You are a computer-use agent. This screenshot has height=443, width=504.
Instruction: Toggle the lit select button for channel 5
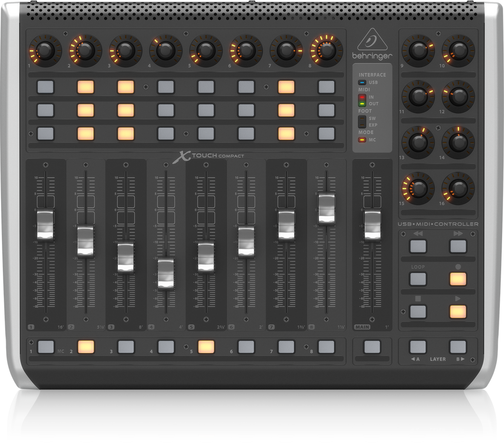pyautogui.click(x=206, y=347)
